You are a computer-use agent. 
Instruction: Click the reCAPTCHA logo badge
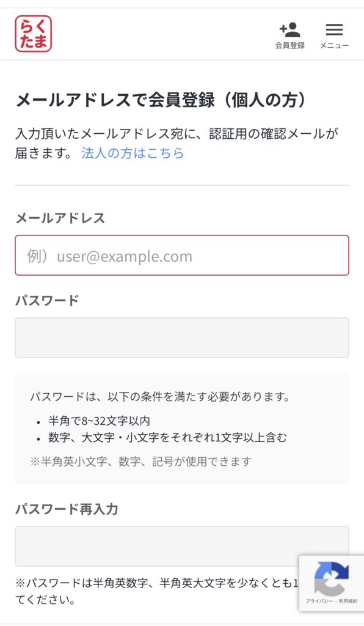331,578
